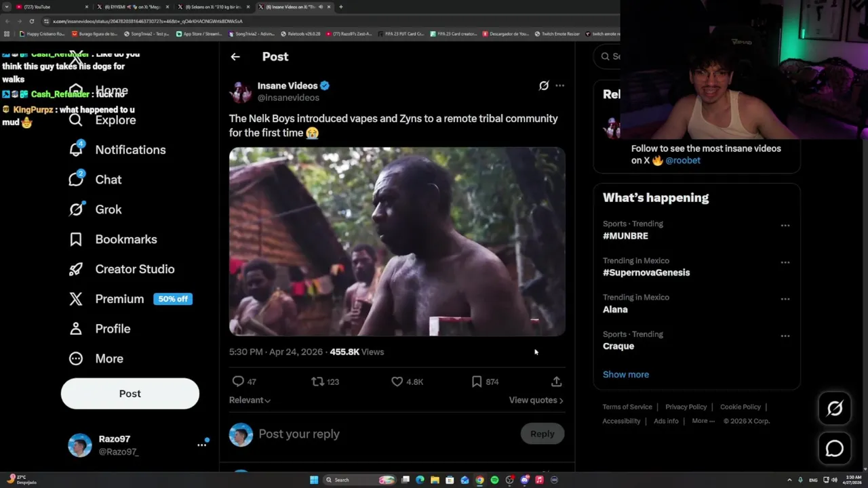Open options for the #SupernovaGenesis trend
Screen dimensions: 868x488
(x=785, y=262)
